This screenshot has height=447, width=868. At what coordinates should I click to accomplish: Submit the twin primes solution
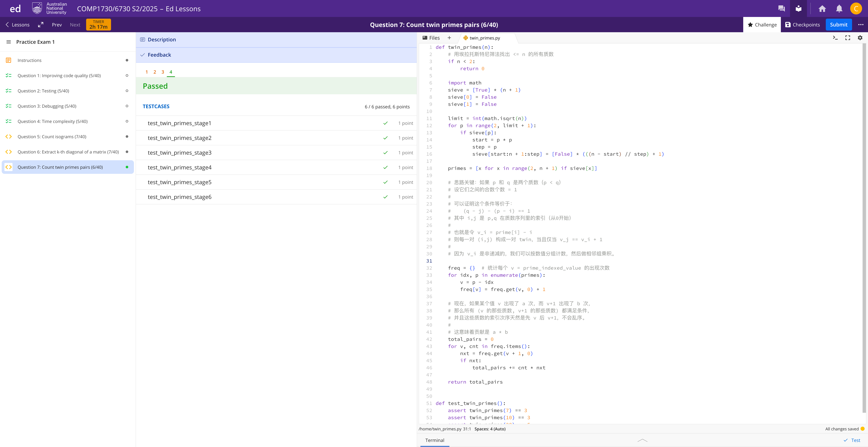[x=838, y=25]
